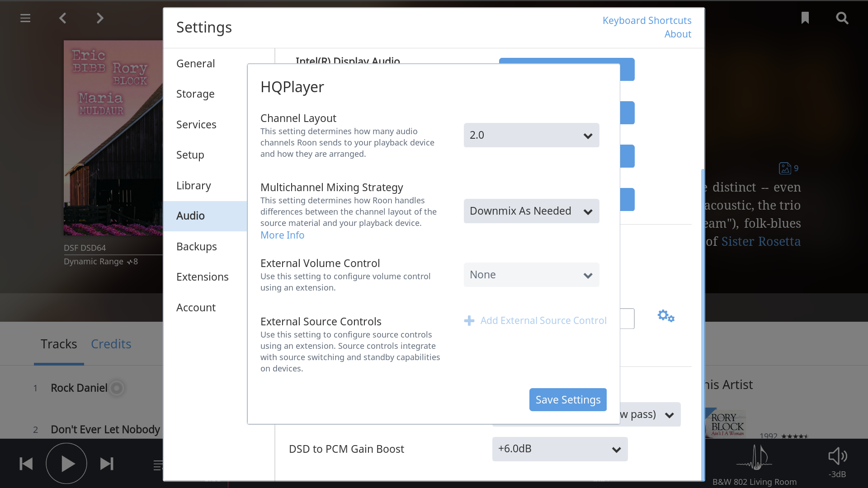Go back with the left arrow
Screen dimensions: 868x488
point(63,18)
